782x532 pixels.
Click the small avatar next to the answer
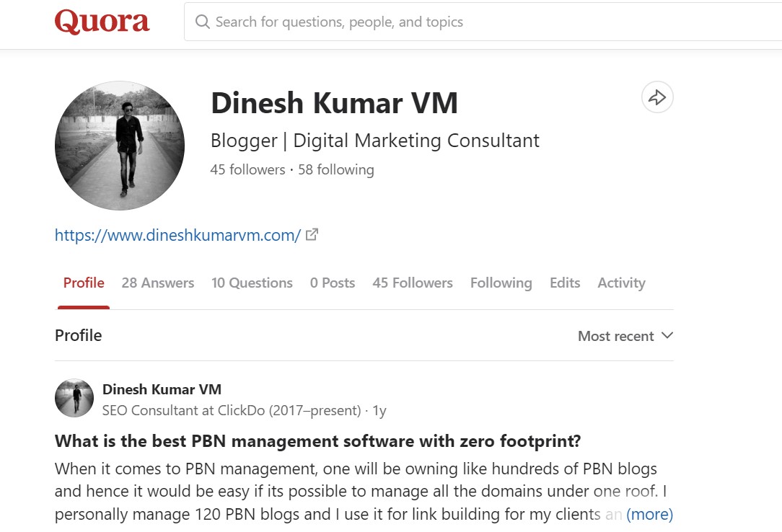[x=74, y=397]
